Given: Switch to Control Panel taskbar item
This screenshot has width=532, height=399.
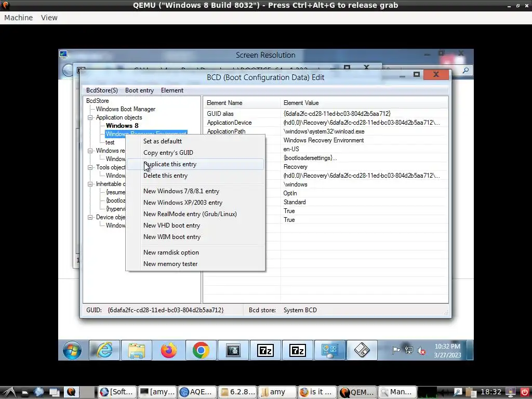Looking at the screenshot, I should 330,350.
